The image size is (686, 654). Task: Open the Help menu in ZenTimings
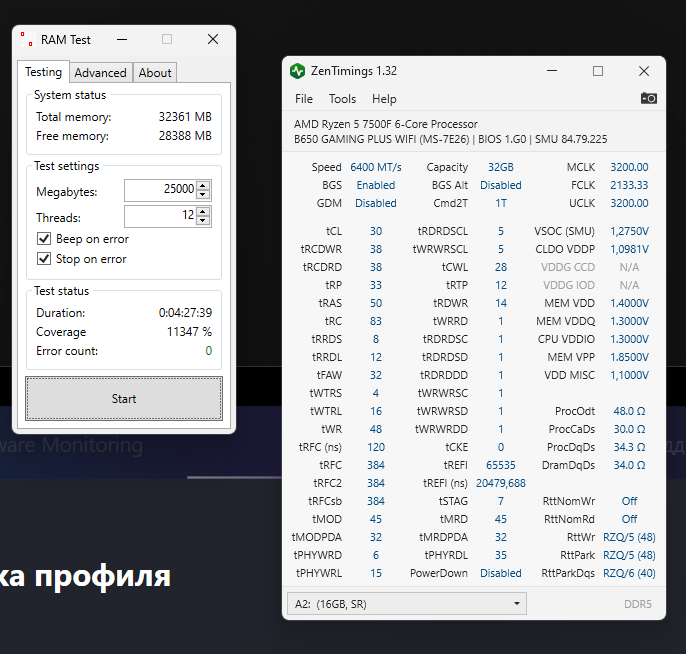point(384,99)
